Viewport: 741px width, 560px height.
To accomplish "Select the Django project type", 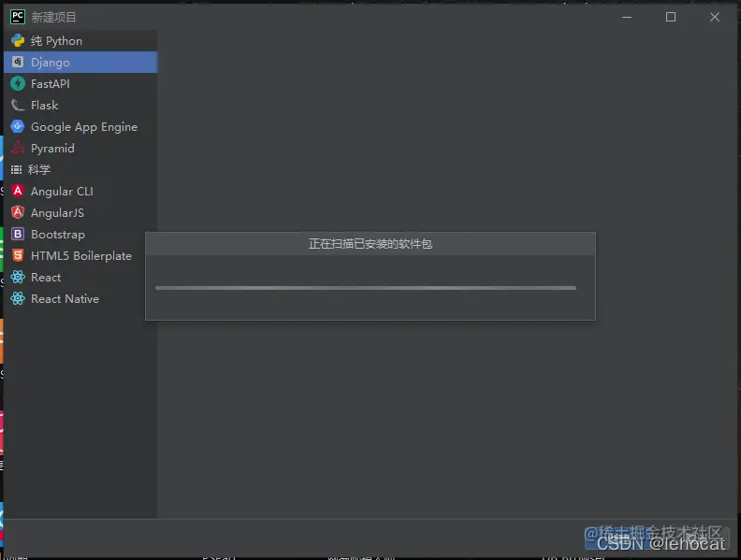I will coord(80,62).
